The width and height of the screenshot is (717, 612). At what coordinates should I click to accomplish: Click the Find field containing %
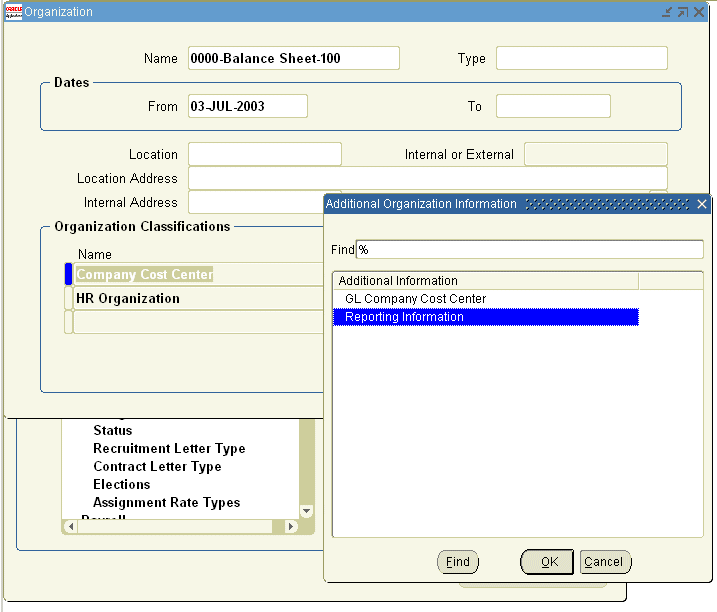point(530,250)
